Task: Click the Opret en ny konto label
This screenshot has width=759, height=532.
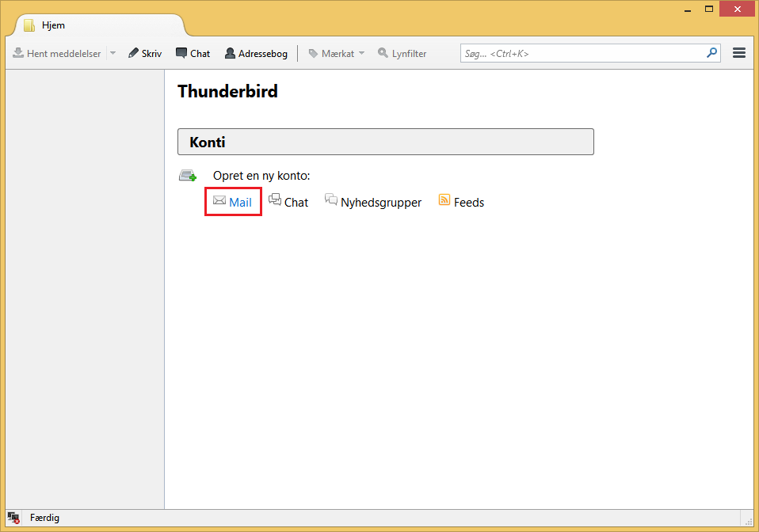Action: (x=261, y=176)
